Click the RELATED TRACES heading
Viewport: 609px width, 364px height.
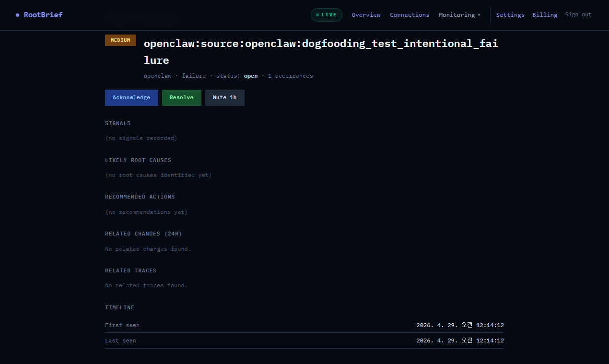click(x=131, y=270)
